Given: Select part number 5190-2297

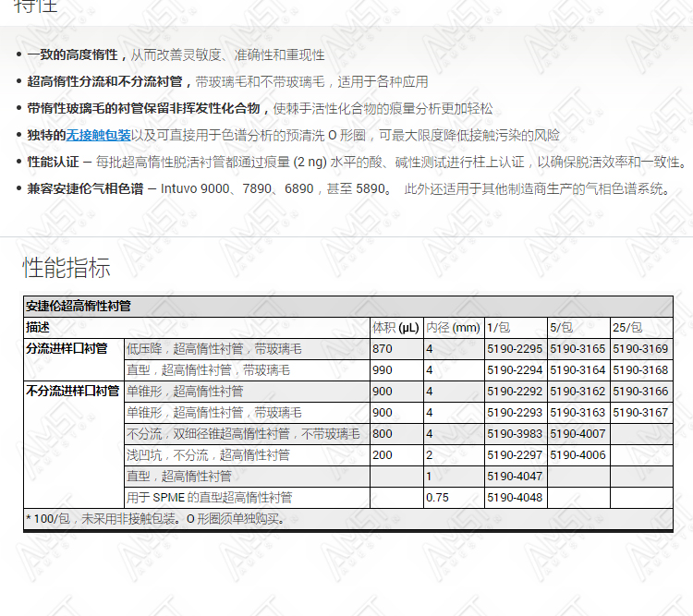Looking at the screenshot, I should point(515,455).
